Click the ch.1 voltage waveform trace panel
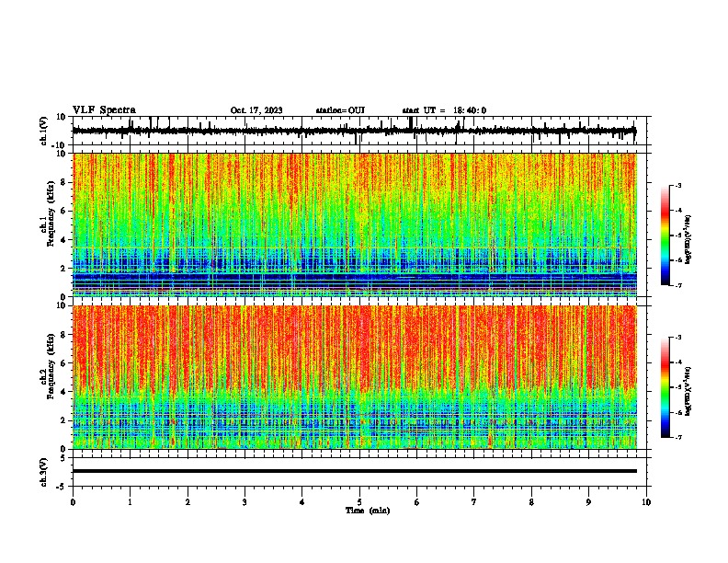The image size is (728, 563). pyautogui.click(x=359, y=131)
